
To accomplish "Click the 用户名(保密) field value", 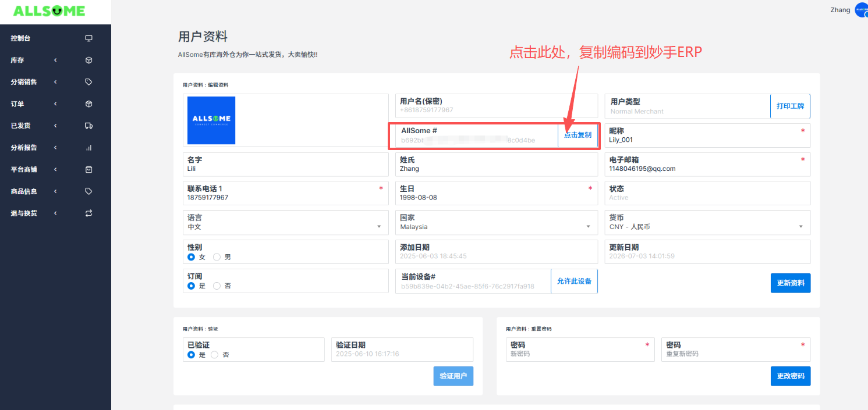I will click(427, 110).
